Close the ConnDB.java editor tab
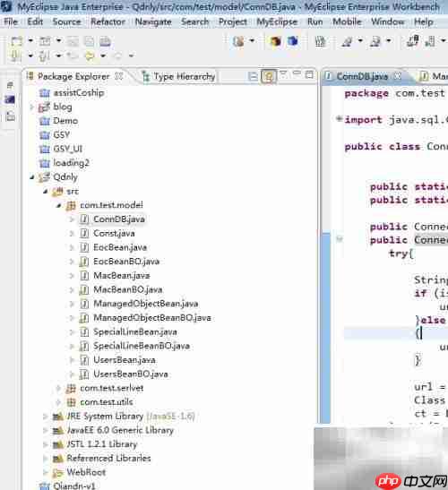Image resolution: width=448 pixels, height=490 pixels. click(x=397, y=76)
